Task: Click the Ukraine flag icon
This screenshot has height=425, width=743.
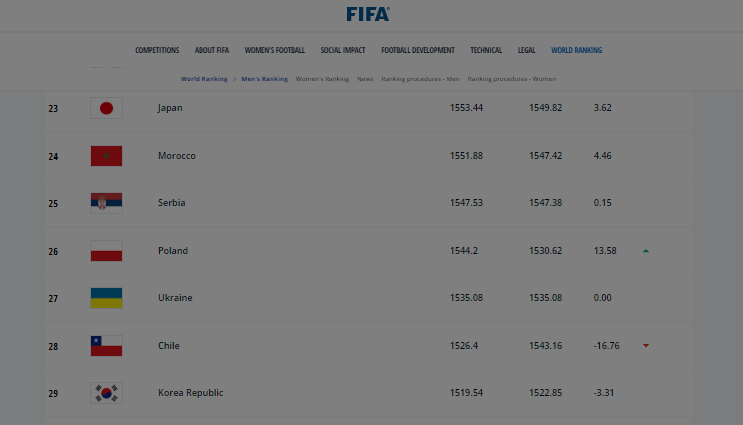Action: tap(106, 298)
